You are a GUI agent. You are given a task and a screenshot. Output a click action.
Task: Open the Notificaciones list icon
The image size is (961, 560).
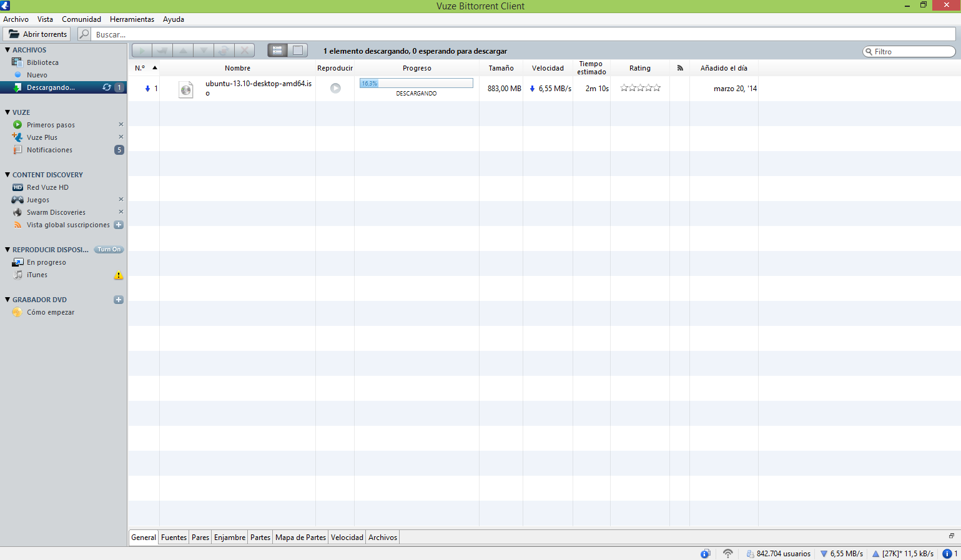click(17, 150)
